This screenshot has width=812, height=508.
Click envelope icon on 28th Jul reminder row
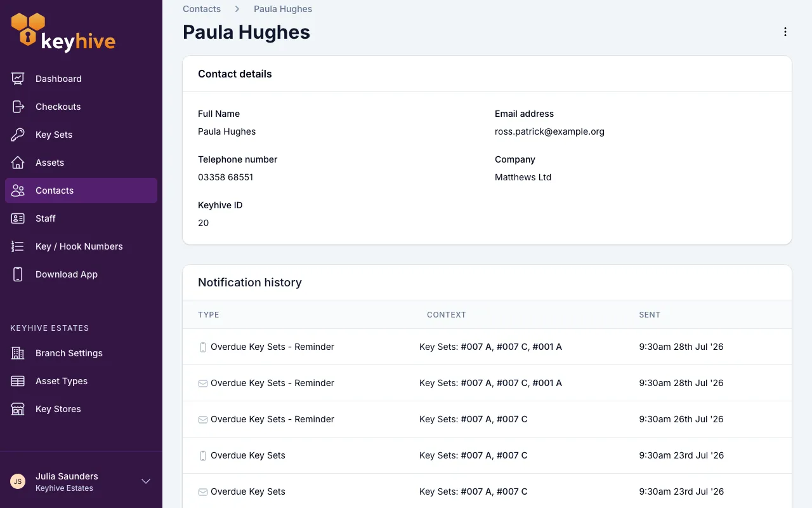[203, 384]
